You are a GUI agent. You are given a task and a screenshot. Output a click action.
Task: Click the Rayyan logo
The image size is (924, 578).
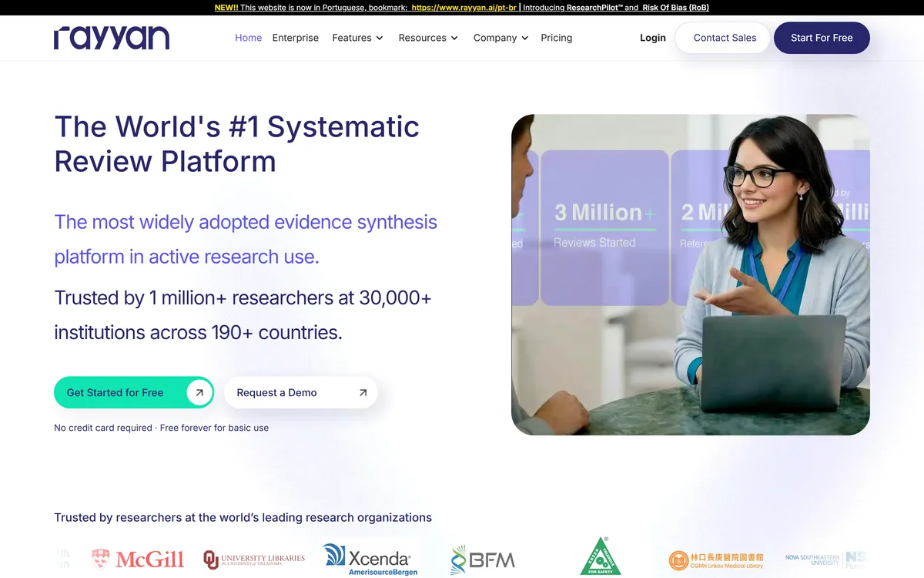click(112, 38)
